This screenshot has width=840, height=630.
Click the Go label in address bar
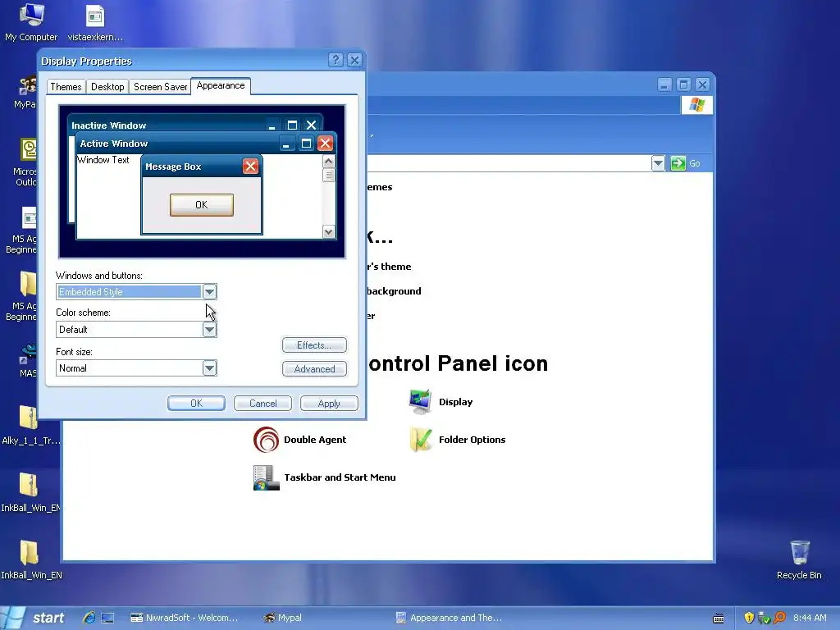[x=694, y=163]
